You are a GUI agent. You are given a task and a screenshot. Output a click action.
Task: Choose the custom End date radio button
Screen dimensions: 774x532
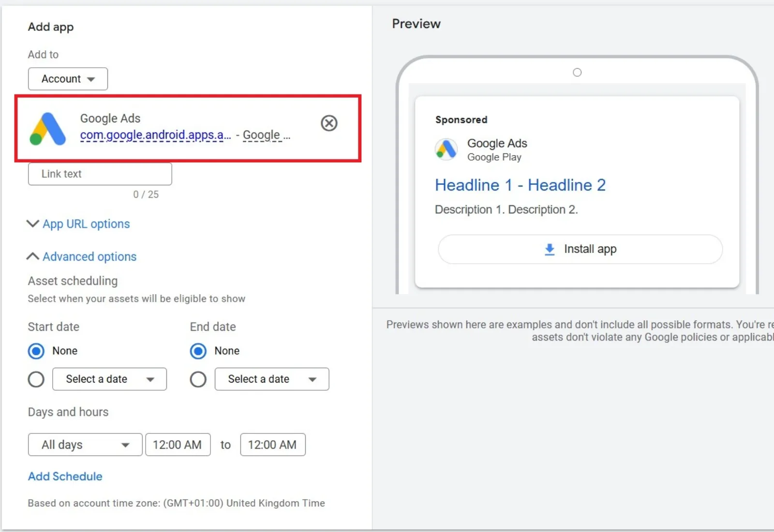pos(198,380)
